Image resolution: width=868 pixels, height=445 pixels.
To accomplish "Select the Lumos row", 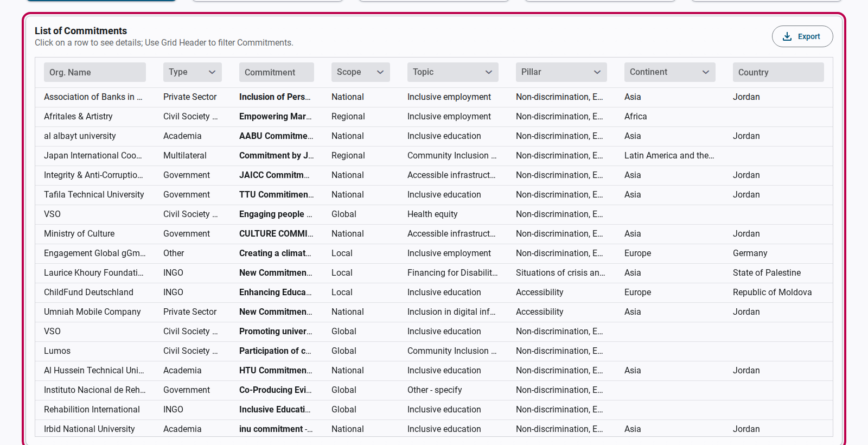I will (434, 351).
